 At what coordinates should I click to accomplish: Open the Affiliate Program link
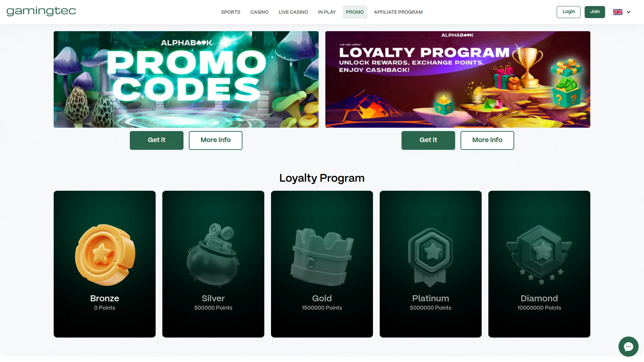coord(398,12)
